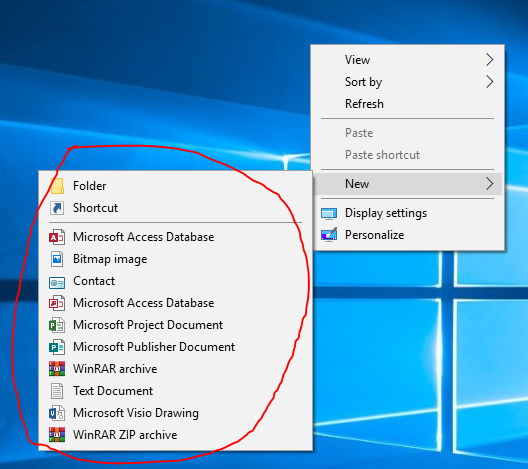528x469 pixels.
Task: Create a Microsoft Project Document
Action: point(175,325)
